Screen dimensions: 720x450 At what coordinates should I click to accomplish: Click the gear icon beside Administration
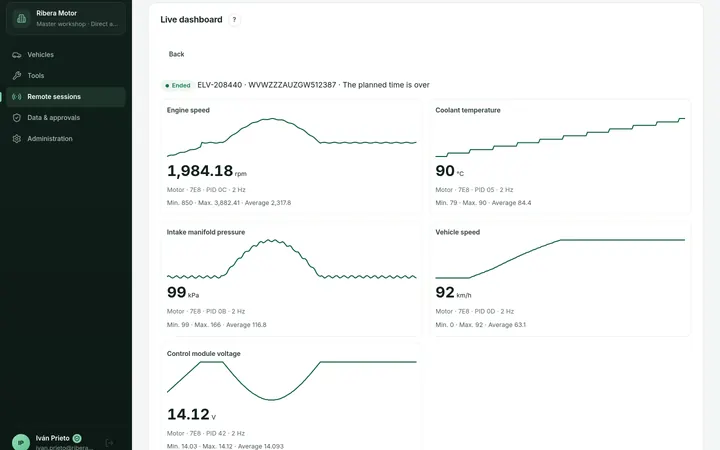tap(17, 139)
